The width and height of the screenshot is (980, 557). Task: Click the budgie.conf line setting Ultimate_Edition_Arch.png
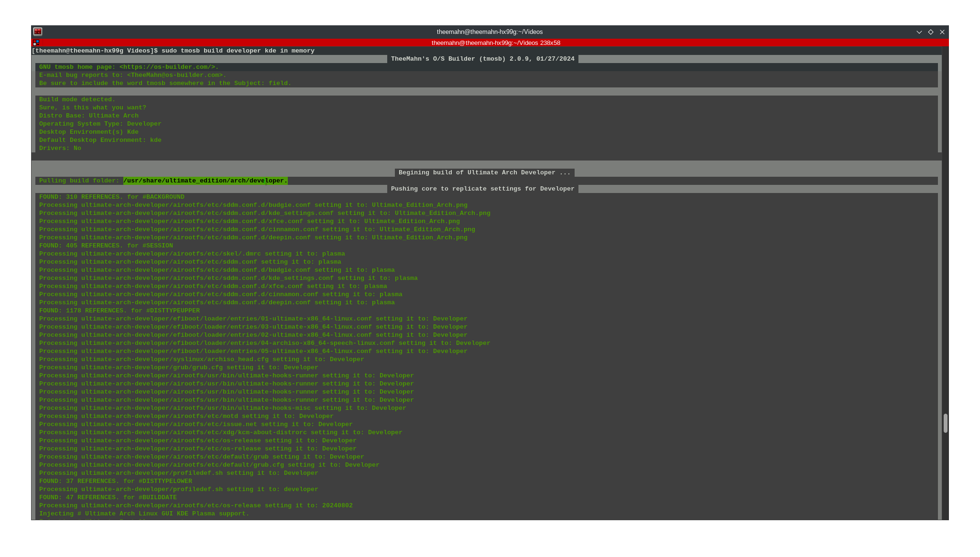coord(253,205)
